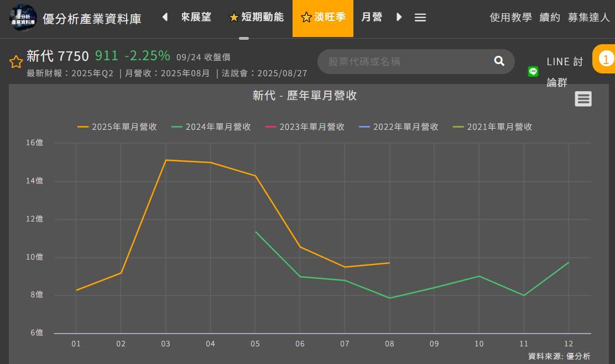
Task: Enable the 2021年單月營收 legend series
Action: tap(493, 127)
